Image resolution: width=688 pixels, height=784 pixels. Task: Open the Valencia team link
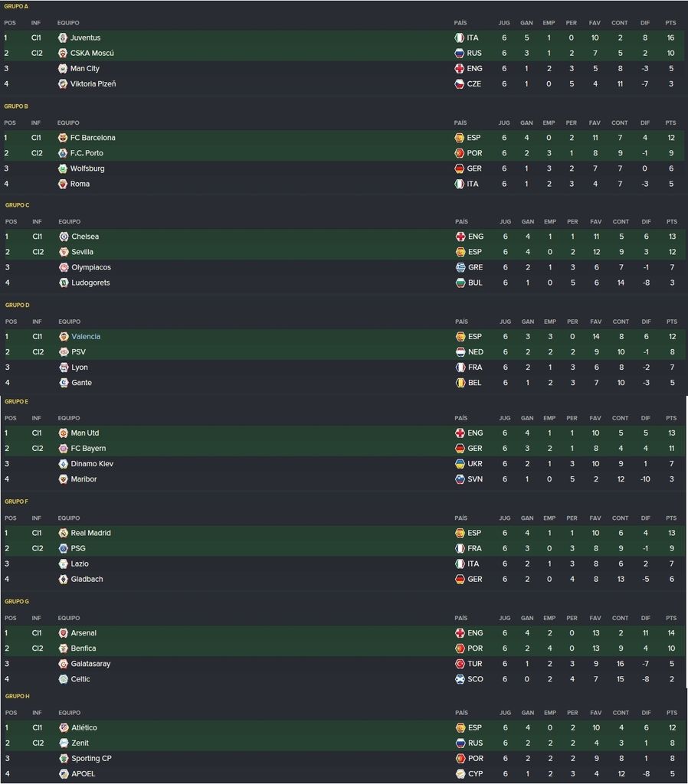(x=86, y=337)
